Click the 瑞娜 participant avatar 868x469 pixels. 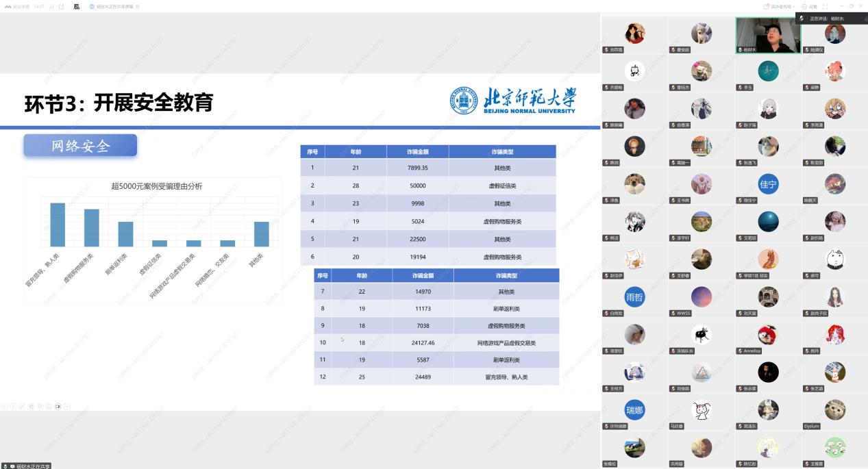click(x=634, y=410)
